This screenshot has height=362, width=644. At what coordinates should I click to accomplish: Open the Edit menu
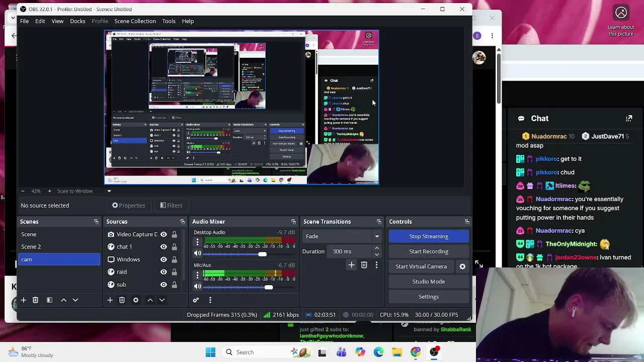40,21
